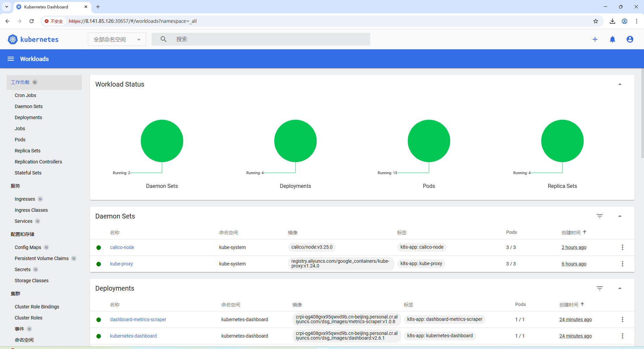Collapse the Daemon Sets card
The image size is (644, 349).
pos(620,216)
